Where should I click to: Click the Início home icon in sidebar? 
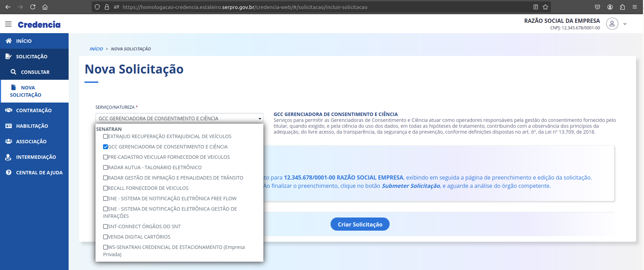9,41
